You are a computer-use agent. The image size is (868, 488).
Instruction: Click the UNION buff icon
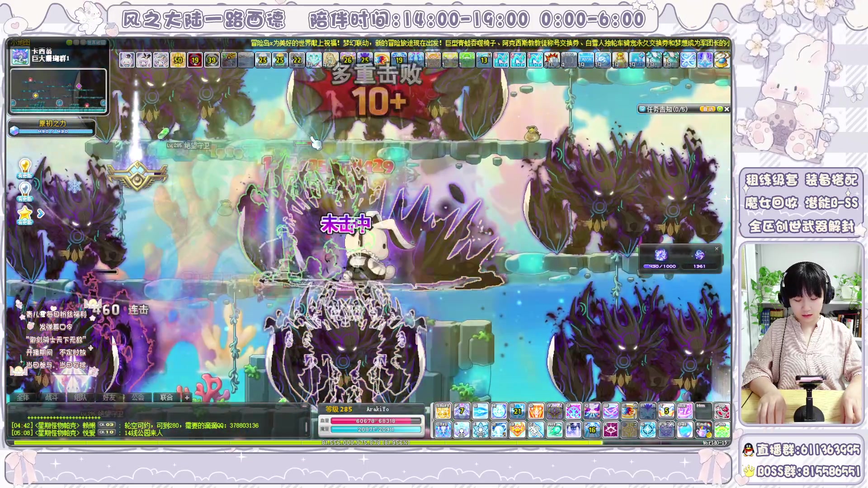(586, 60)
